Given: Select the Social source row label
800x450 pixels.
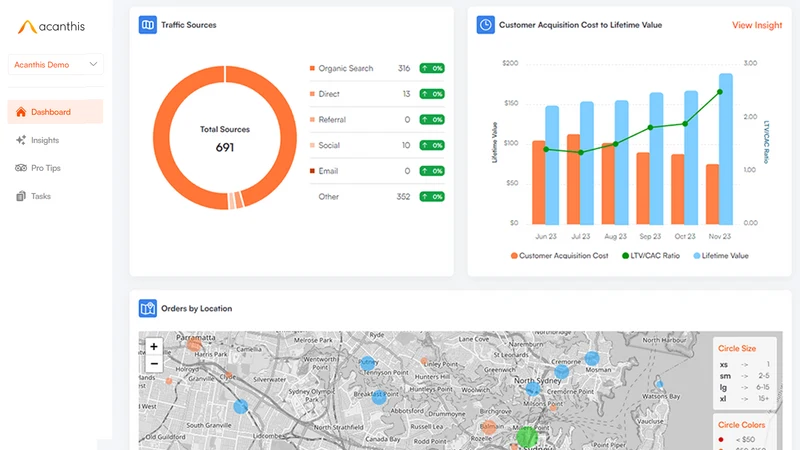Looking at the screenshot, I should pos(329,145).
